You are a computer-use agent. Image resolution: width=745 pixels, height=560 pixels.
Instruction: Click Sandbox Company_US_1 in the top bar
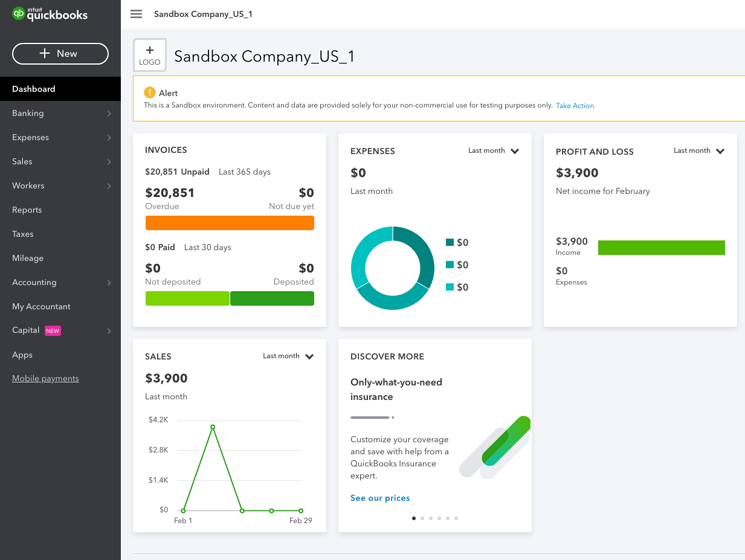tap(203, 14)
